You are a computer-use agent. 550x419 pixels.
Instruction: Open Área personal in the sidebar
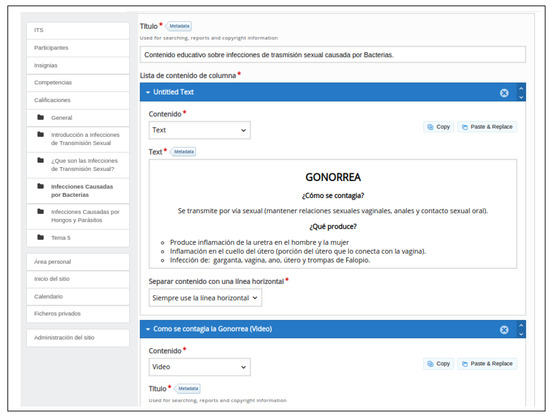pyautogui.click(x=78, y=262)
